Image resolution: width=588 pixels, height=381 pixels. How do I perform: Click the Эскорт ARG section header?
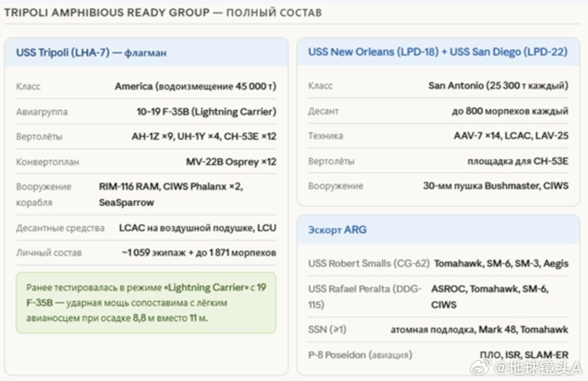point(337,229)
